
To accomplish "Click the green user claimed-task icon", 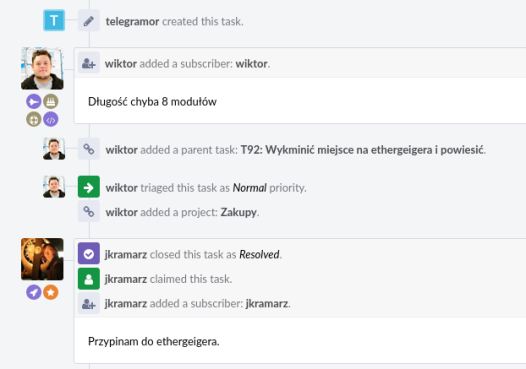I will [x=89, y=278].
